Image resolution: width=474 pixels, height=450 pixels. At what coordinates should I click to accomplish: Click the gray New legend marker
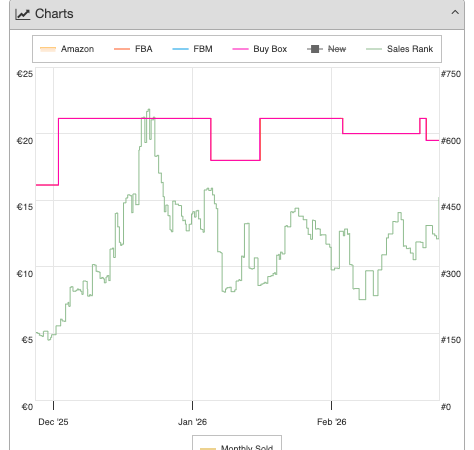(315, 49)
